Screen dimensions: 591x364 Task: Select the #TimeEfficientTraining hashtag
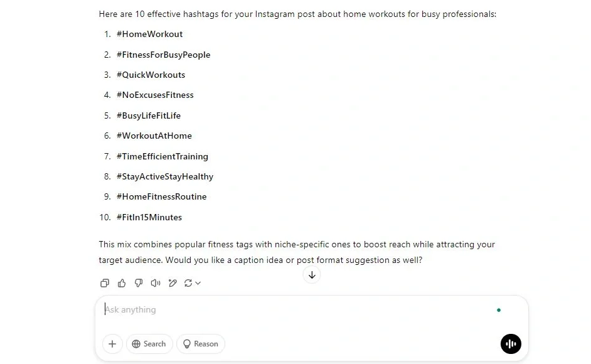162,156
